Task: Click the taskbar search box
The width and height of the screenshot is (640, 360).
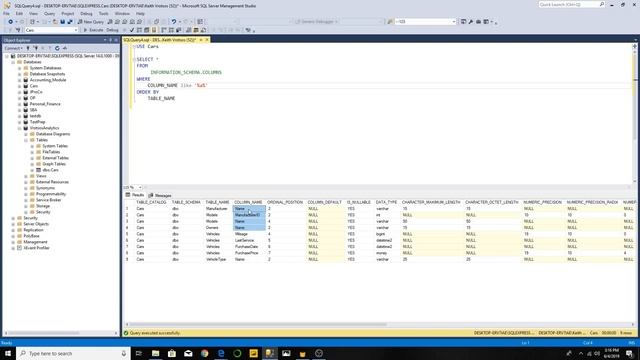Action: click(x=73, y=353)
